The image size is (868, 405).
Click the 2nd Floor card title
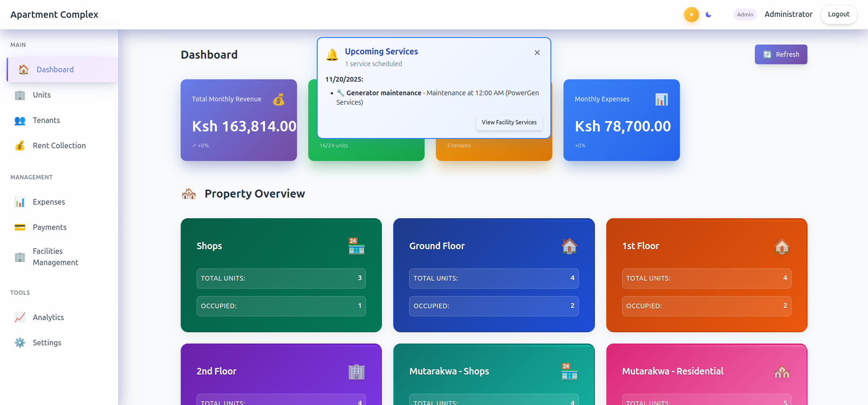pyautogui.click(x=216, y=371)
